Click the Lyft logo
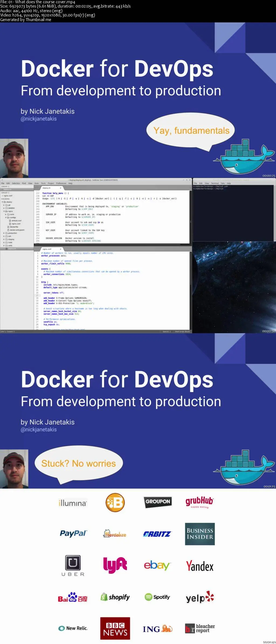The width and height of the screenshot is (276, 644). click(x=115, y=565)
